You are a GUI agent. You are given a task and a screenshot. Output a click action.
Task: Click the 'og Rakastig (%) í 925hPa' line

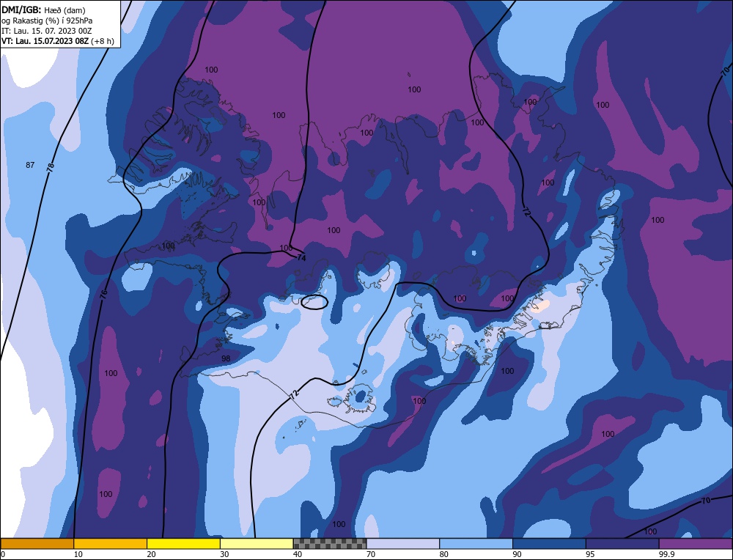[x=47, y=21]
